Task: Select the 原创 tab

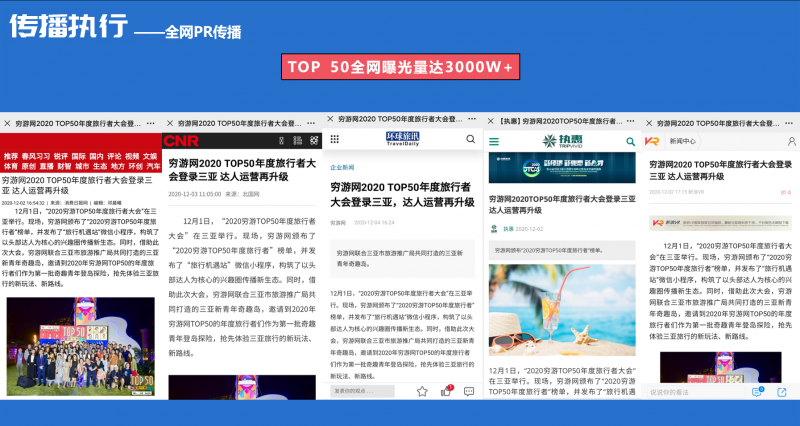Action: pyautogui.click(x=29, y=166)
